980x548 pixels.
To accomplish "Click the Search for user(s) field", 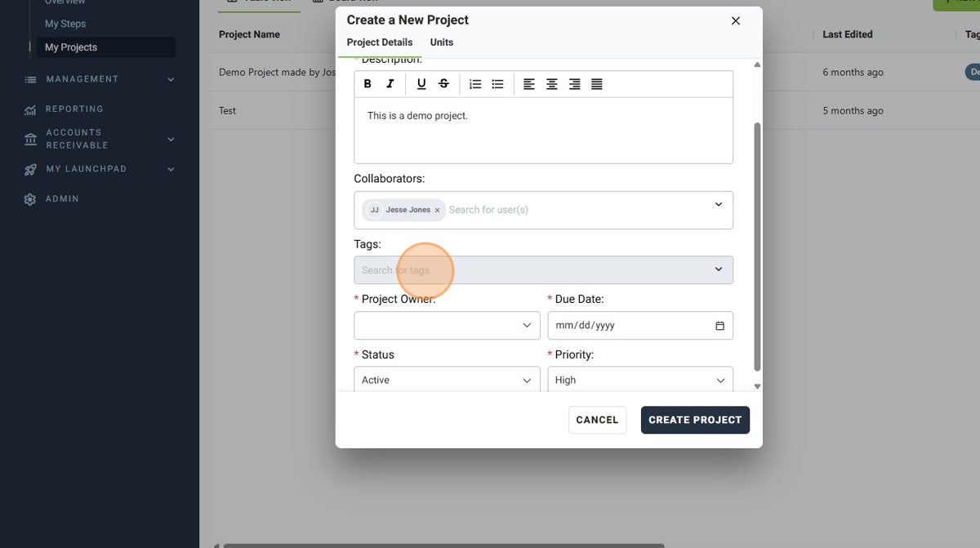I will 488,210.
